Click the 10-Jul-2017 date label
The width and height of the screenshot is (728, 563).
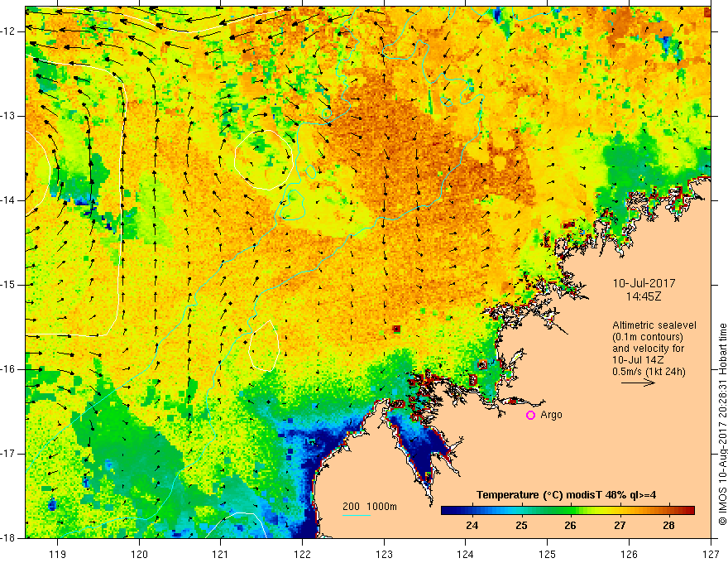coord(644,283)
